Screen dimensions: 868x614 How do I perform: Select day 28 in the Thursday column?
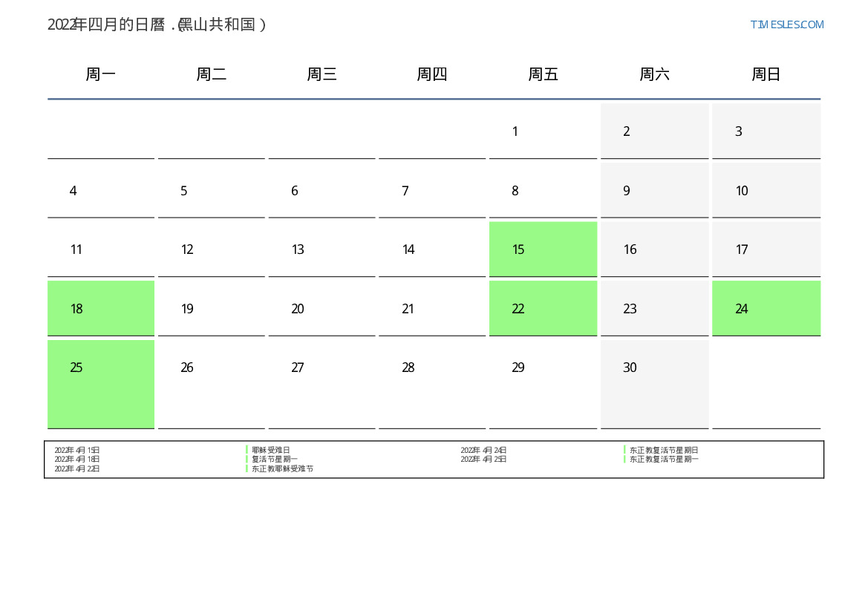(x=432, y=384)
